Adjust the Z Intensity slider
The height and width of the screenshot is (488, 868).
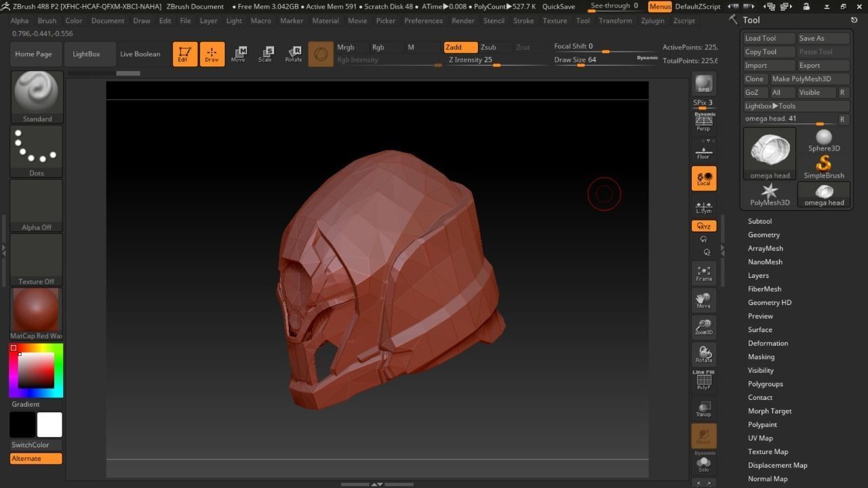coord(496,60)
